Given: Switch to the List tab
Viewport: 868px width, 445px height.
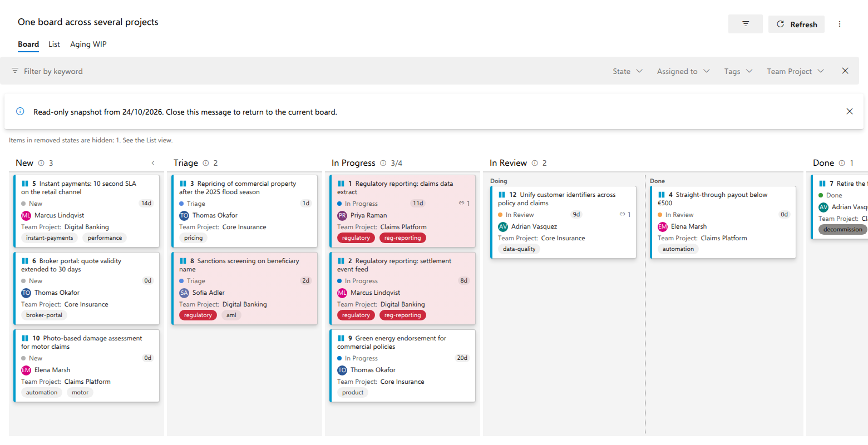Looking at the screenshot, I should pyautogui.click(x=54, y=44).
